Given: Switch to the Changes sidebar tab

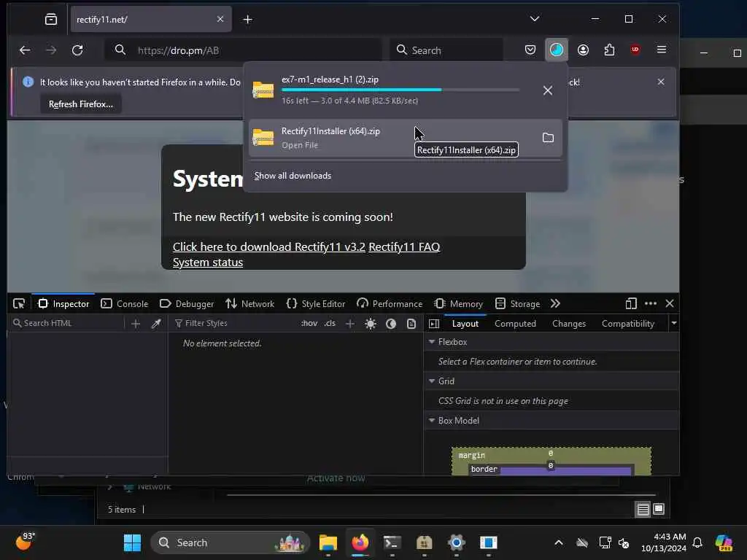Looking at the screenshot, I should click(569, 324).
